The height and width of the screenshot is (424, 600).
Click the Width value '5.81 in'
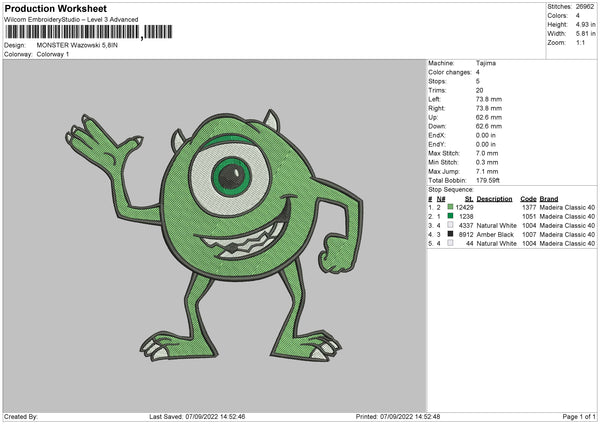[x=585, y=34]
